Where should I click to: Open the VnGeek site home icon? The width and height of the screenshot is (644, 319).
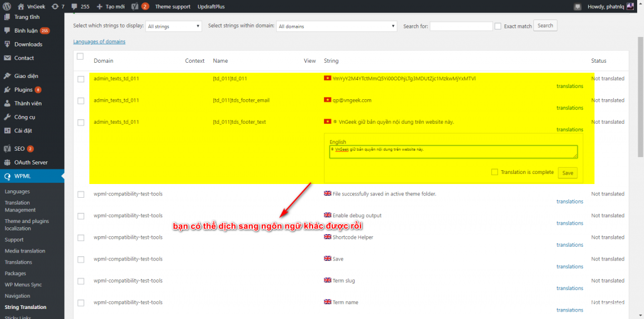(21, 6)
